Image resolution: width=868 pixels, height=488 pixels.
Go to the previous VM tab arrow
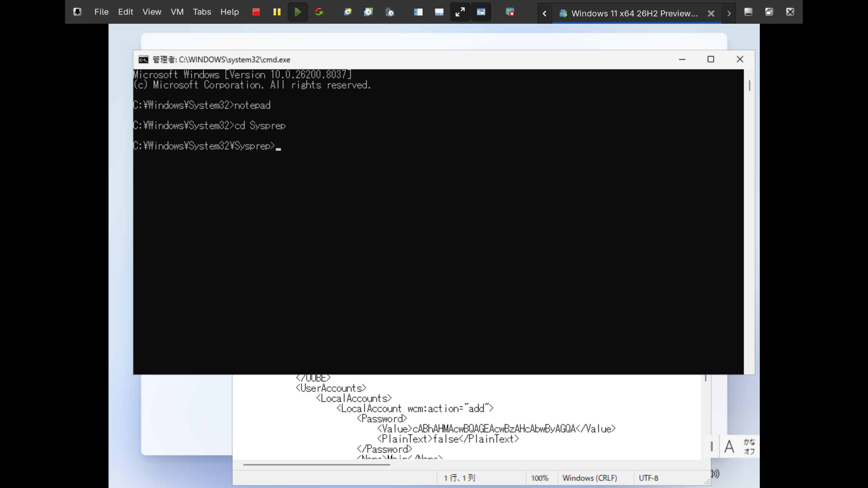[545, 14]
